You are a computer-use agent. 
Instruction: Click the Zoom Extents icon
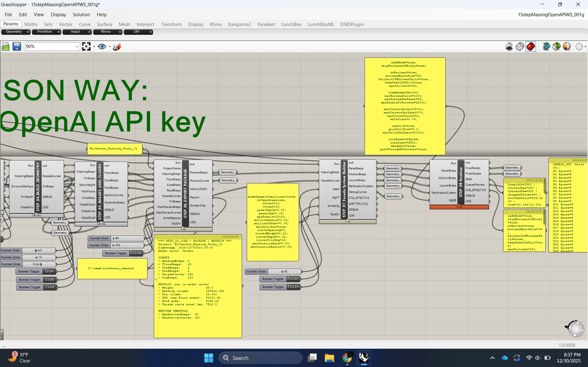pos(86,47)
